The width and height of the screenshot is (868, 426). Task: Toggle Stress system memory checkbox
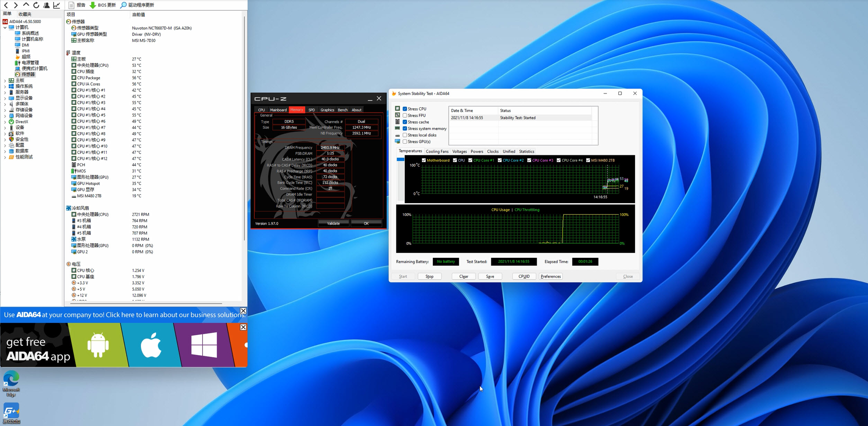(x=405, y=128)
